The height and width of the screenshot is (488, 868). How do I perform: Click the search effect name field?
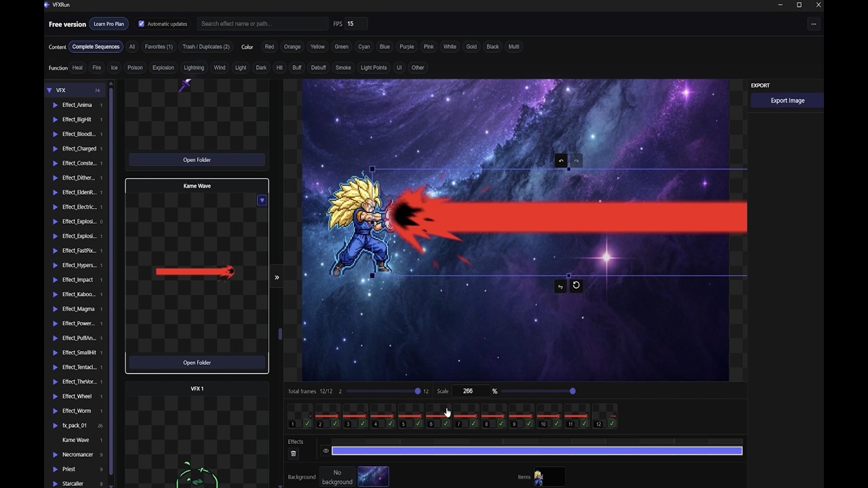point(263,24)
